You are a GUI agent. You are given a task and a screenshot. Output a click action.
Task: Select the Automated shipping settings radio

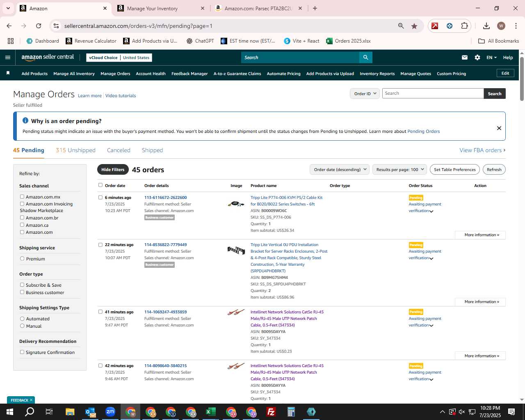(22, 318)
